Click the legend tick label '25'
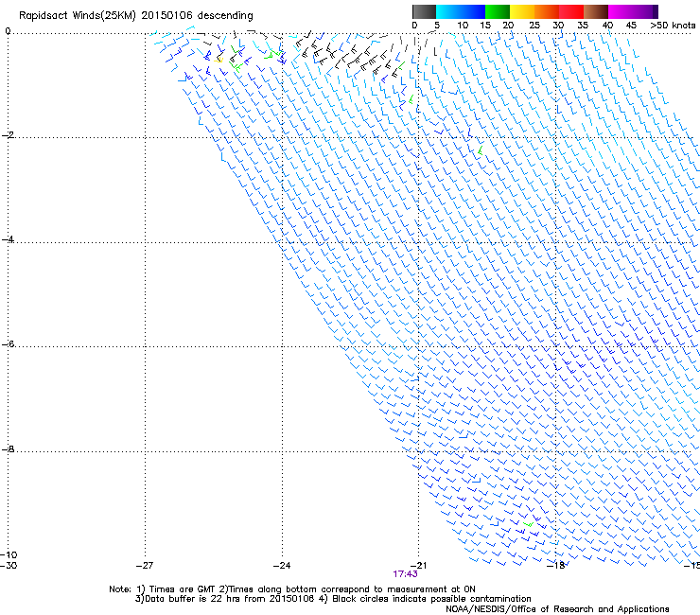700x615 pixels. (534, 26)
